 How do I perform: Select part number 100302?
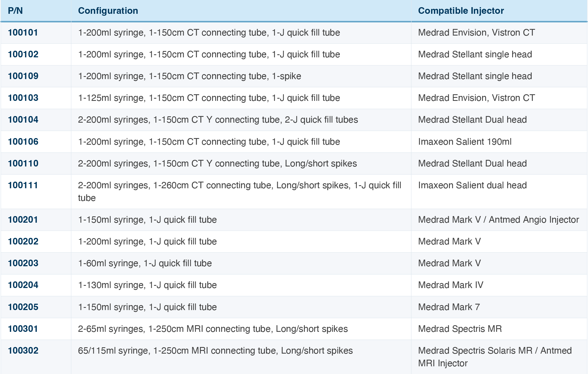23,351
